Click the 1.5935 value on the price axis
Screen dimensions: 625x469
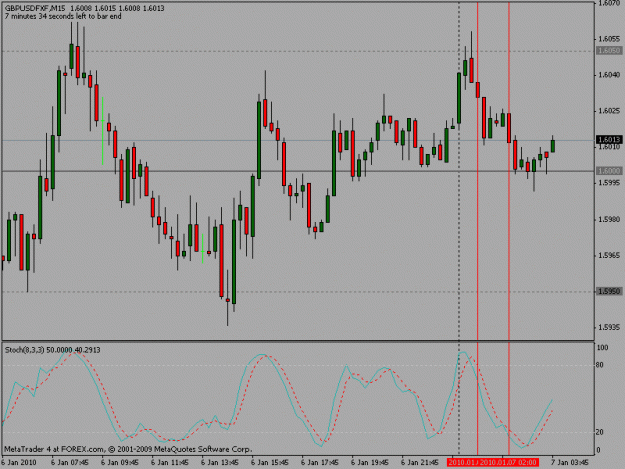pos(609,327)
